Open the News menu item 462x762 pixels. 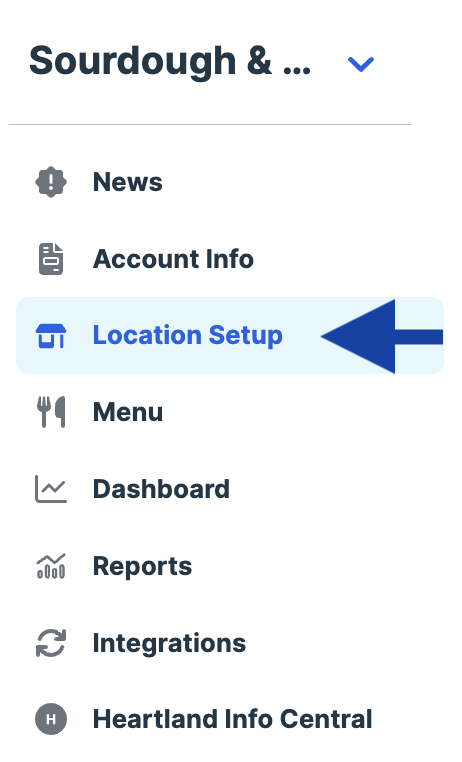(x=128, y=182)
